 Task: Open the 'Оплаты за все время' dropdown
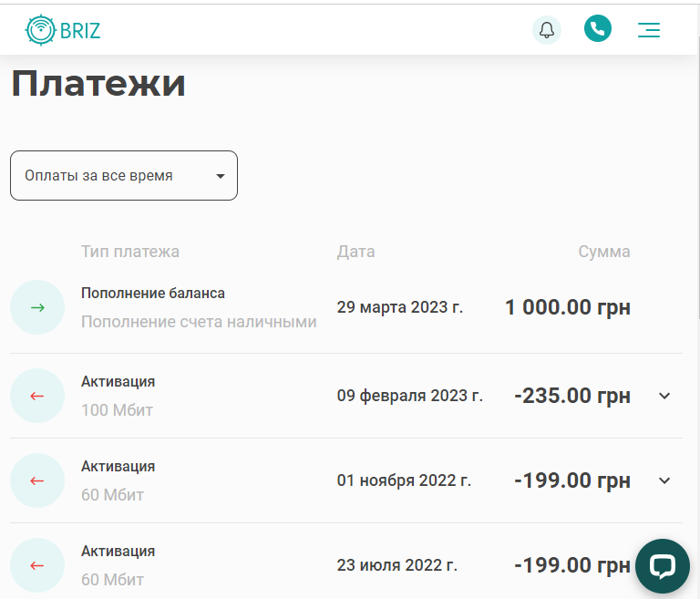pyautogui.click(x=124, y=176)
